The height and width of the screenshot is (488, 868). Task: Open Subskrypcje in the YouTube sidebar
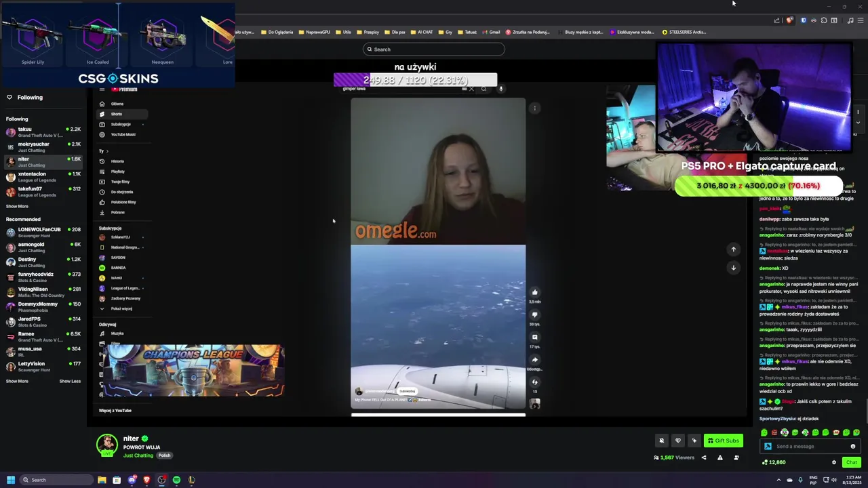pyautogui.click(x=121, y=124)
